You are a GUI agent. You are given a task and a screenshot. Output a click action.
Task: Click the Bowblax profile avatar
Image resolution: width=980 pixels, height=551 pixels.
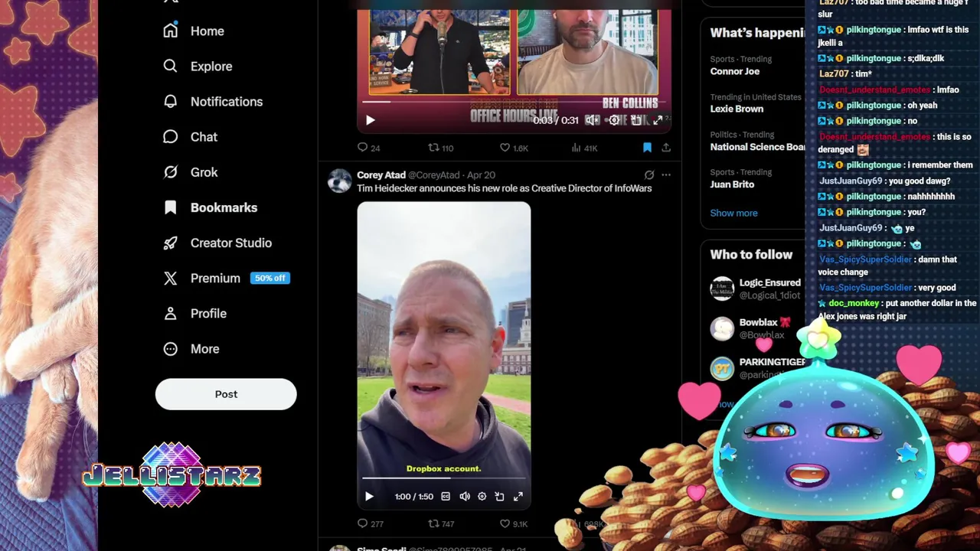[722, 328]
